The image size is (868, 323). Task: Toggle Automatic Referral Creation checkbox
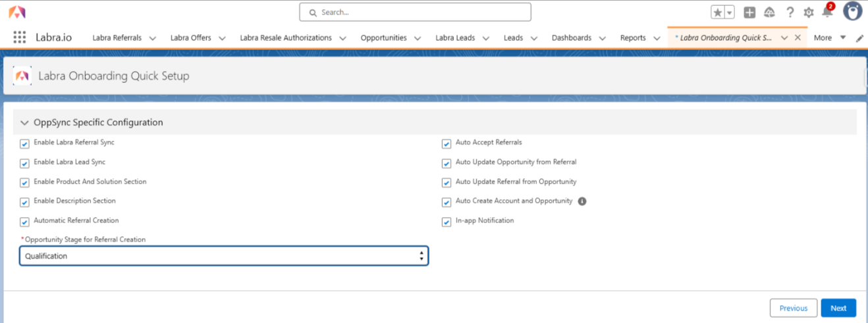coord(25,222)
